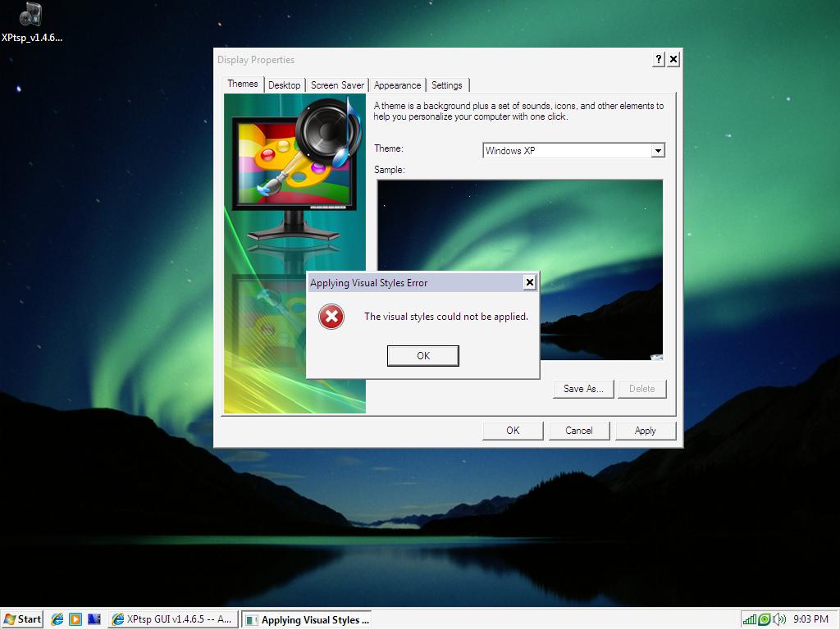Viewport: 840px width, 630px height.
Task: Click the 9:03 PM taskbar clock
Action: coord(811,620)
